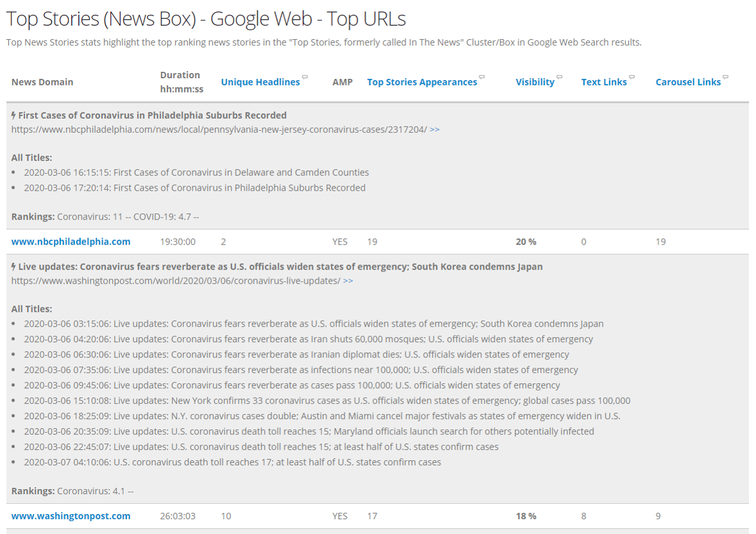The width and height of the screenshot is (756, 534).
Task: Click page title 'Top Stories (News Box) - Google Web - Top URLs'
Action: [206, 19]
